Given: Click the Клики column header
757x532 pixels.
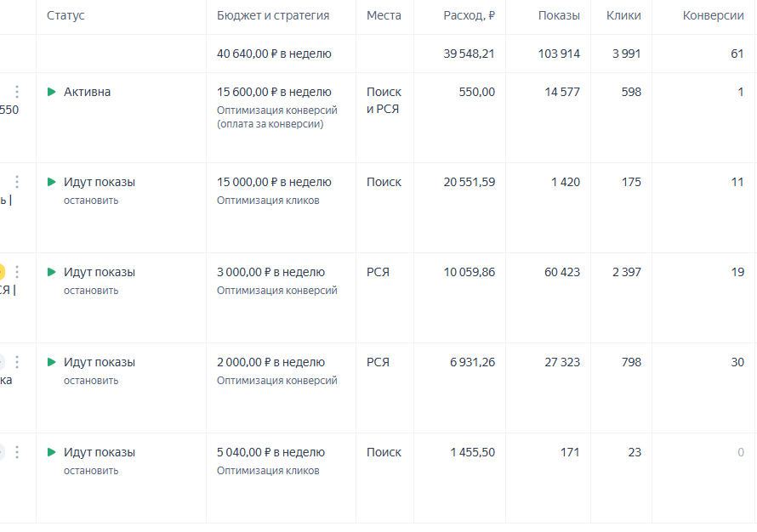Looking at the screenshot, I should click(623, 16).
